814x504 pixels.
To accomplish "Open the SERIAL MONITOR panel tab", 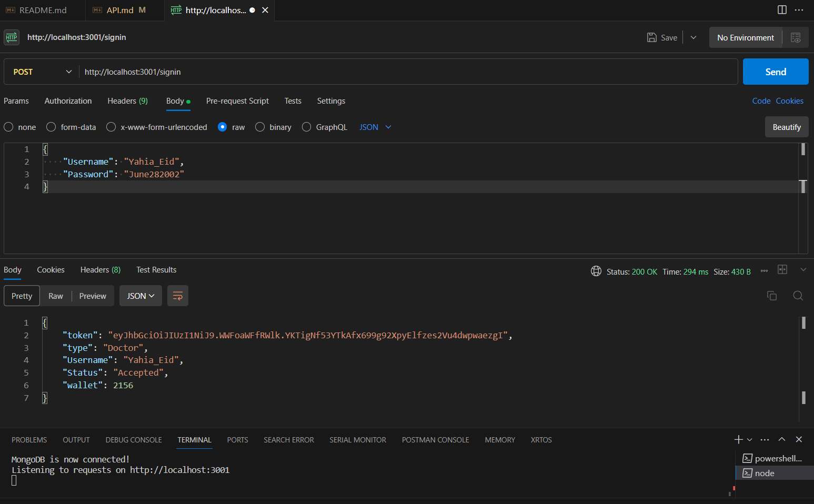I will pos(358,440).
